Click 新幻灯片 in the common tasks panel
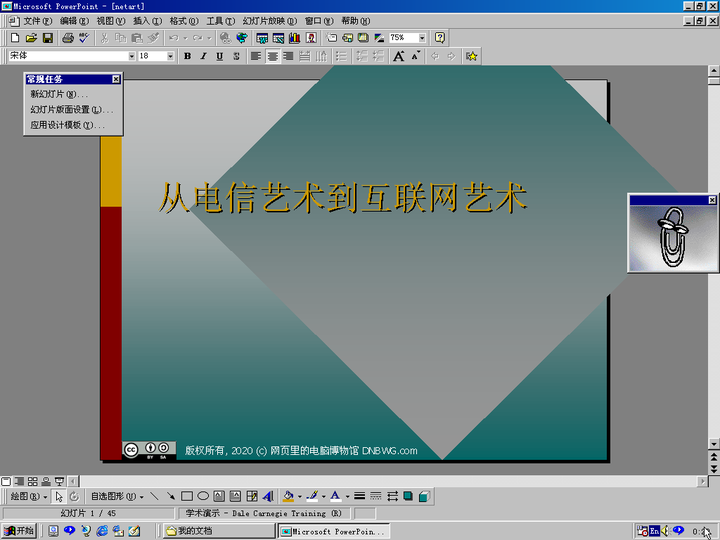Image resolution: width=720 pixels, height=540 pixels. [x=59, y=94]
